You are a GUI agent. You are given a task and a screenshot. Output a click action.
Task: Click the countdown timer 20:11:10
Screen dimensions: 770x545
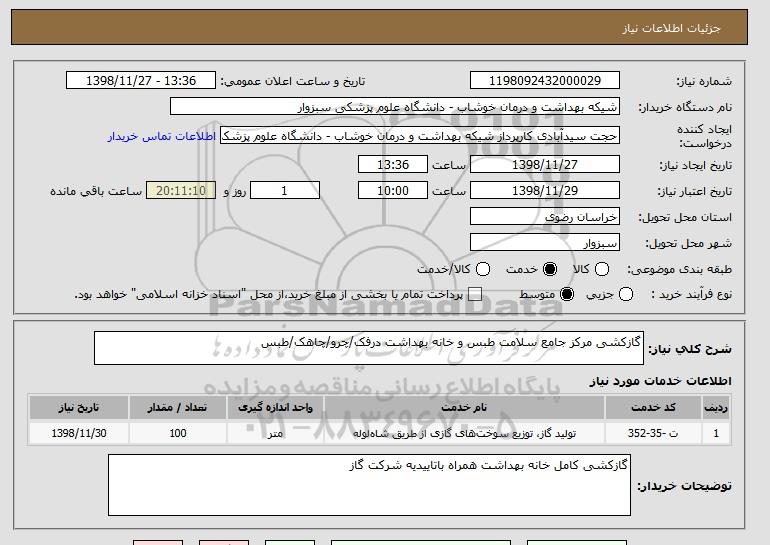click(x=181, y=191)
